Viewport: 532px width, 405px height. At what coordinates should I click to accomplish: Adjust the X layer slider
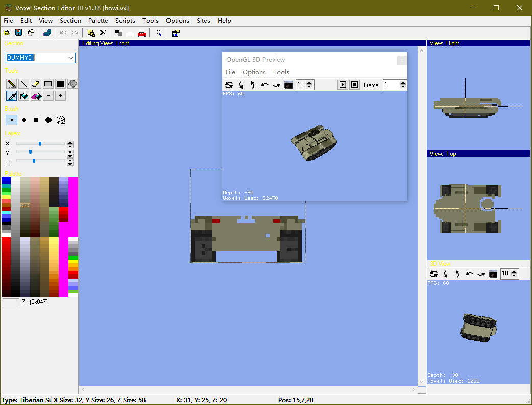pos(40,143)
